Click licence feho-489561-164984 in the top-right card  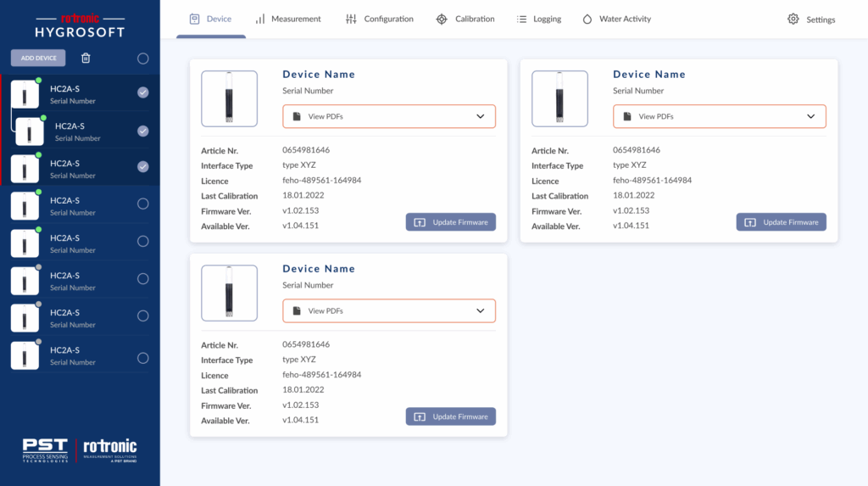click(652, 180)
